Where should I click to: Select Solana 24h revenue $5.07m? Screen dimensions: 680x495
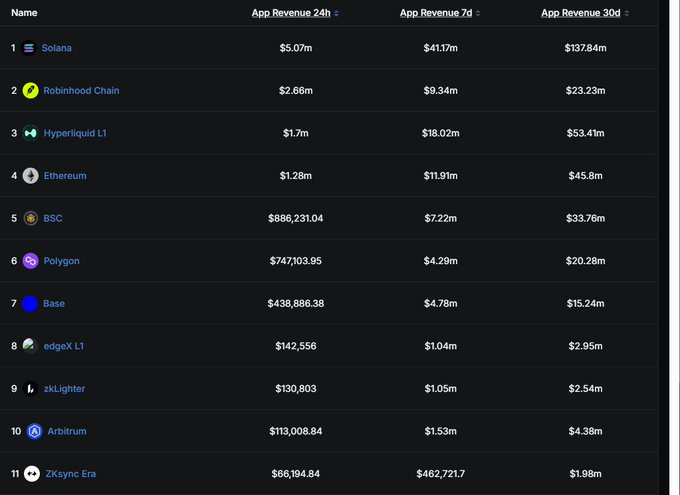296,48
